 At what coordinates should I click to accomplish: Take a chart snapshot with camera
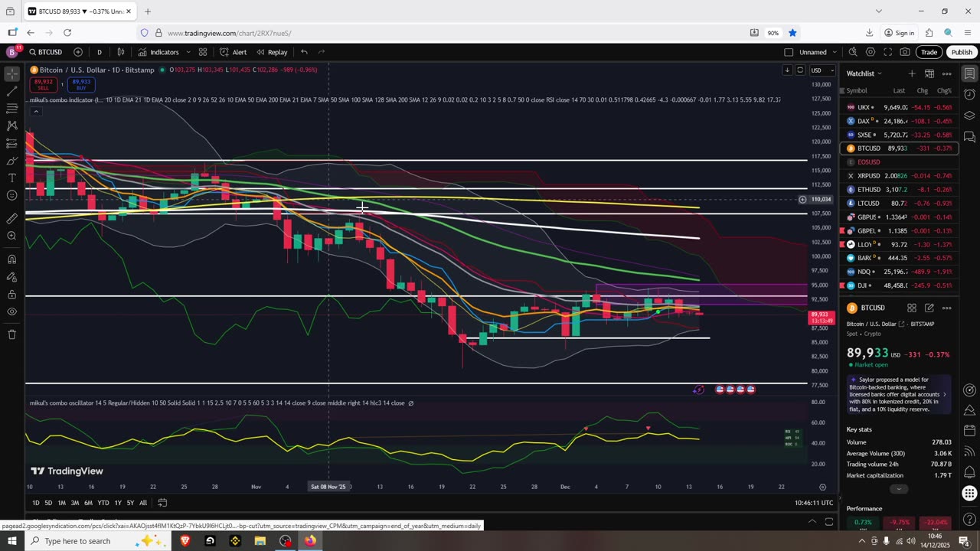(905, 52)
